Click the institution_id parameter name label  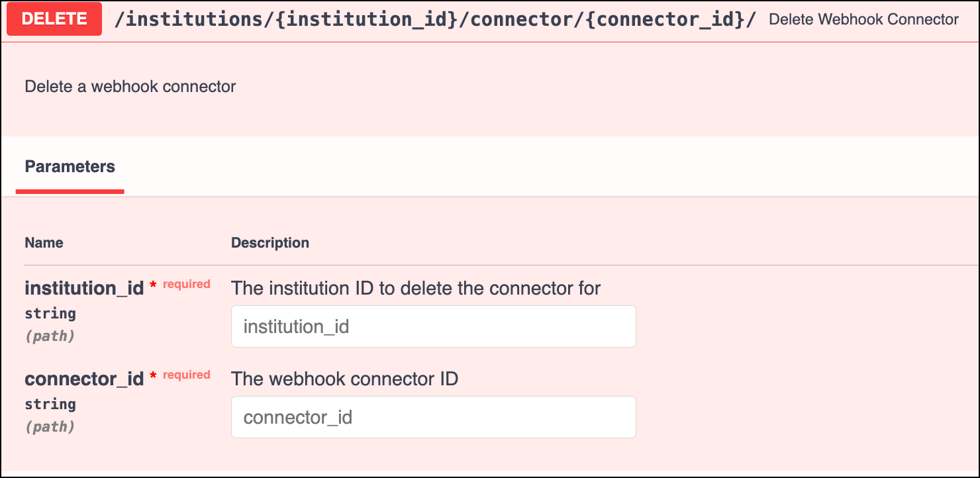(84, 288)
